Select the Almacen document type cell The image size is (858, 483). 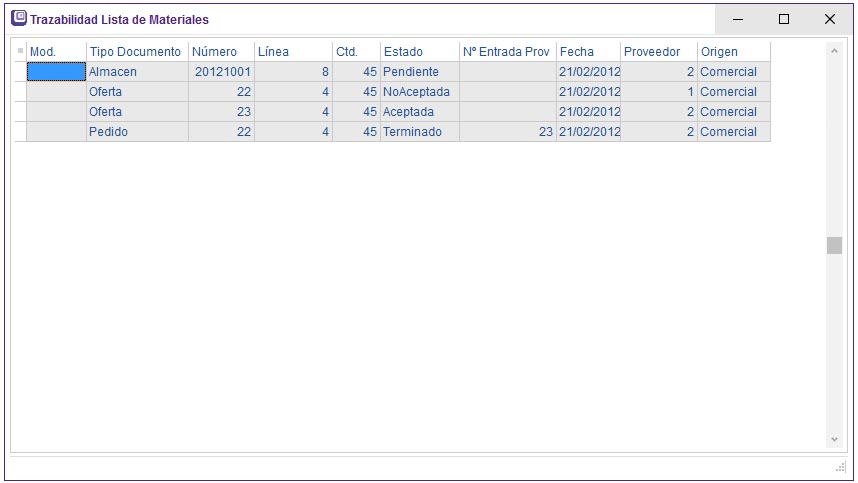click(x=136, y=72)
